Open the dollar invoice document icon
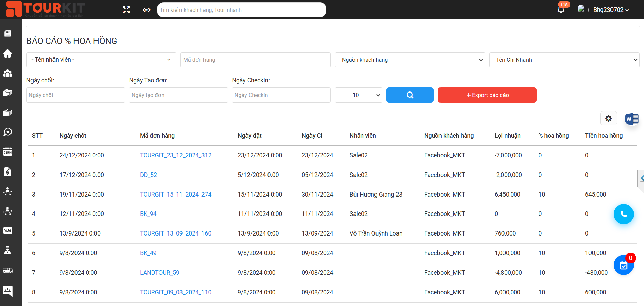 pyautogui.click(x=7, y=171)
